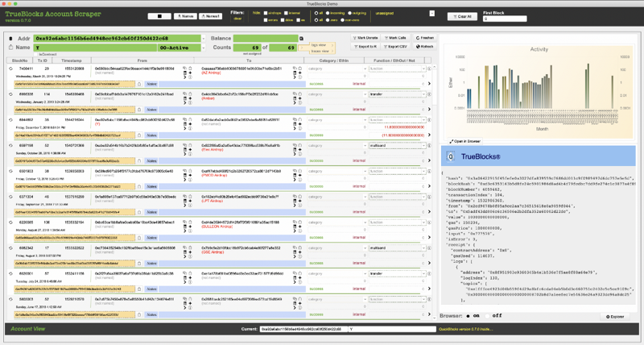Open the 00-Active status dropdown
This screenshot has height=345, width=644.
(204, 48)
